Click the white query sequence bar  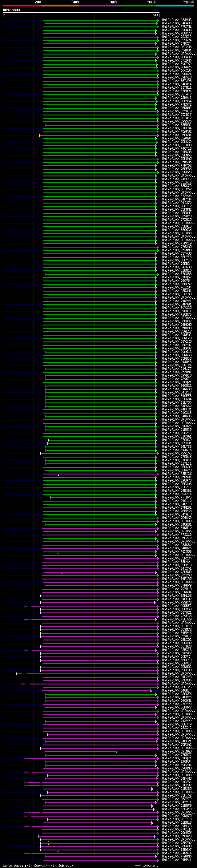click(81, 12)
